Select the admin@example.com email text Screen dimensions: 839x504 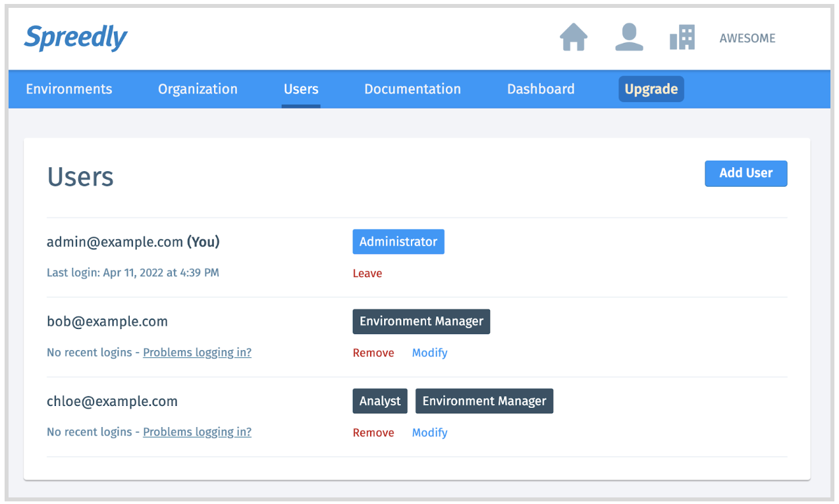tap(115, 242)
